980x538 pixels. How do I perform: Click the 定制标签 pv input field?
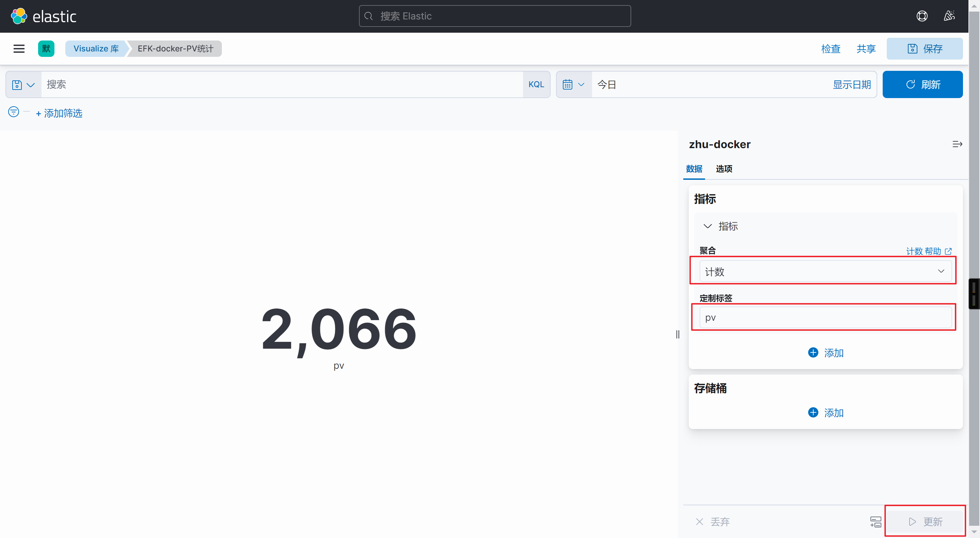coord(825,317)
